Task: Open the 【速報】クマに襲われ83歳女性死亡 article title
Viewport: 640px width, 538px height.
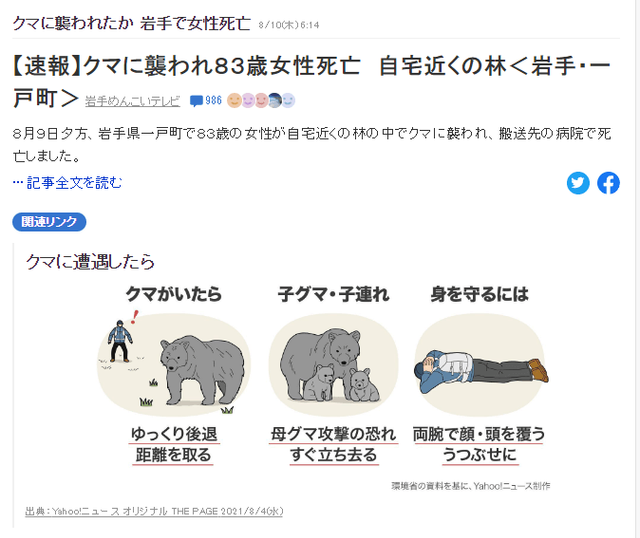Action: [311, 81]
